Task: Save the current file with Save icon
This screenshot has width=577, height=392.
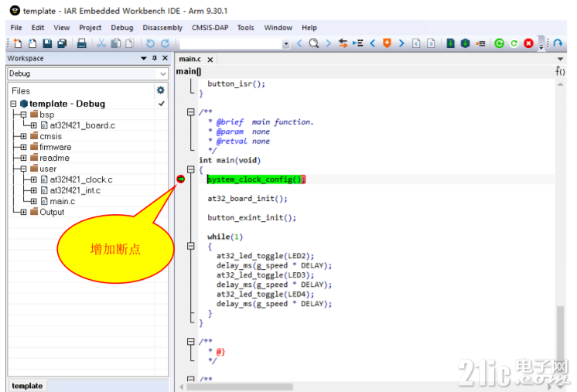Action: pyautogui.click(x=47, y=43)
